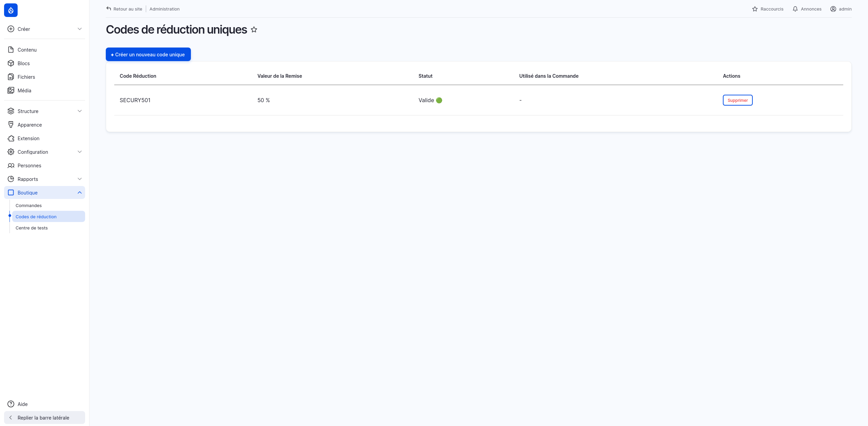Click the Créer plus-circle icon
This screenshot has height=426, width=868.
11,29
